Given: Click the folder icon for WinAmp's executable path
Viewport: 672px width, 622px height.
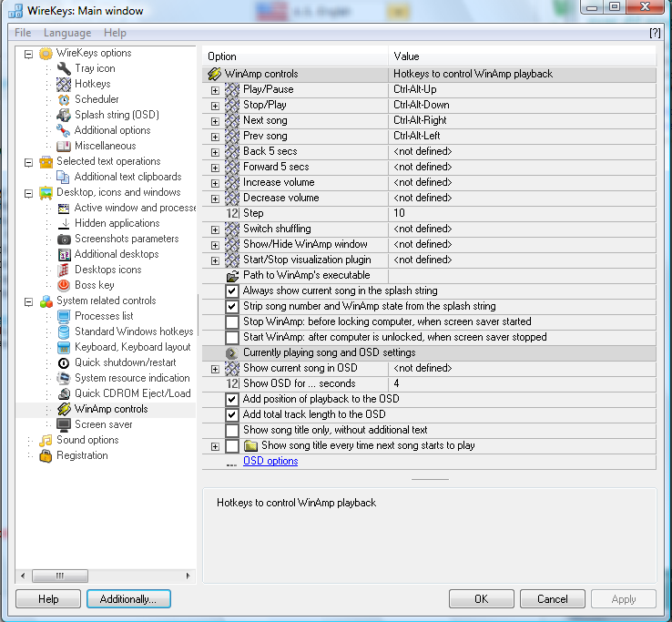Looking at the screenshot, I should click(232, 275).
